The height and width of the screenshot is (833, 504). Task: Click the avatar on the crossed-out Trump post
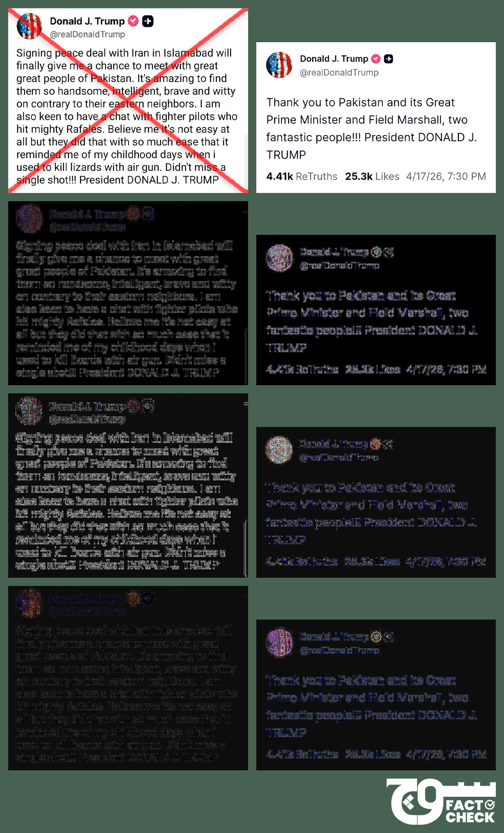pyautogui.click(x=29, y=26)
